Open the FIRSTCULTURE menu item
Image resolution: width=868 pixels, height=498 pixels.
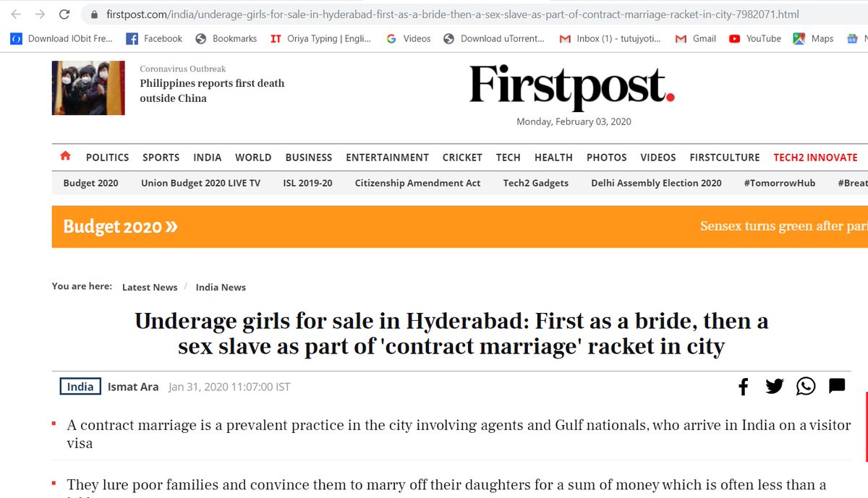click(725, 158)
